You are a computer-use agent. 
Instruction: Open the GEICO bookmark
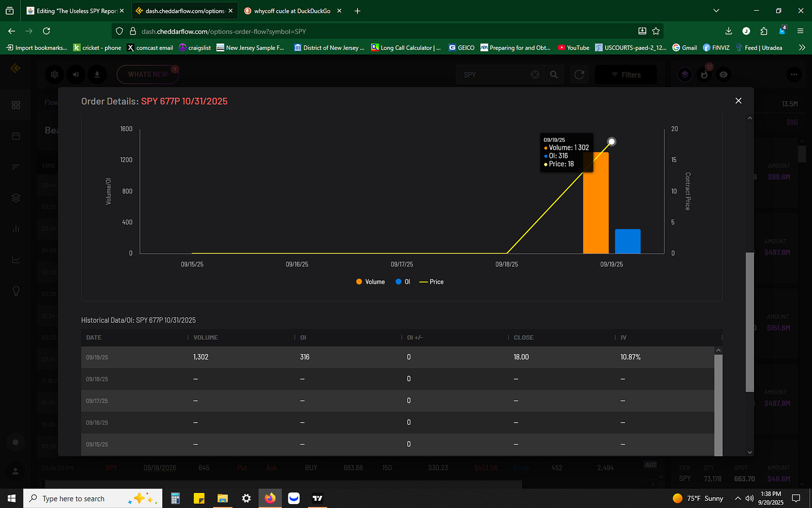(x=461, y=47)
